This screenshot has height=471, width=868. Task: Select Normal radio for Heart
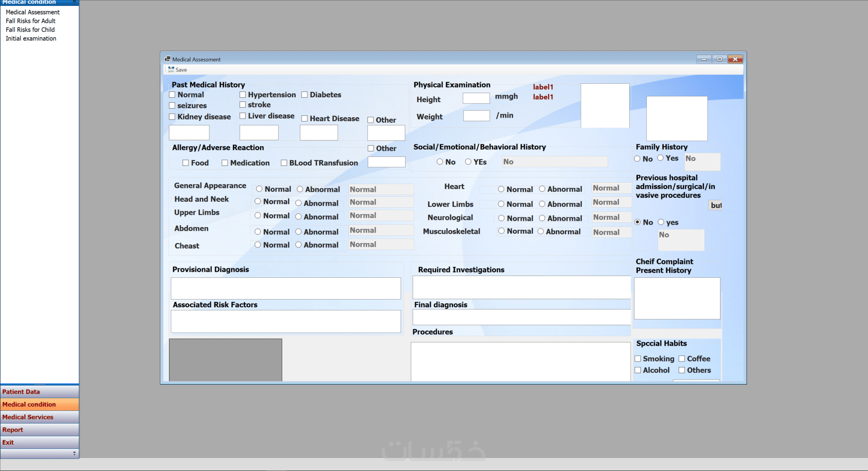pos(501,189)
